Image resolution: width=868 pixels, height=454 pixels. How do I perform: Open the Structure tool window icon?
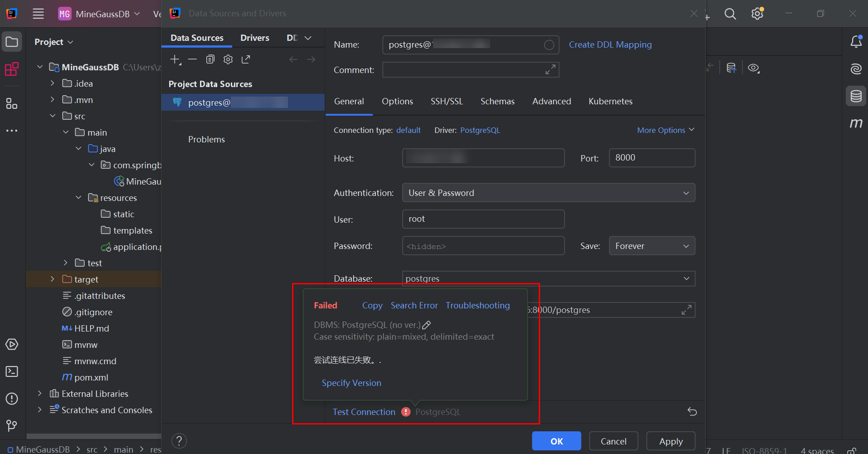[x=12, y=104]
